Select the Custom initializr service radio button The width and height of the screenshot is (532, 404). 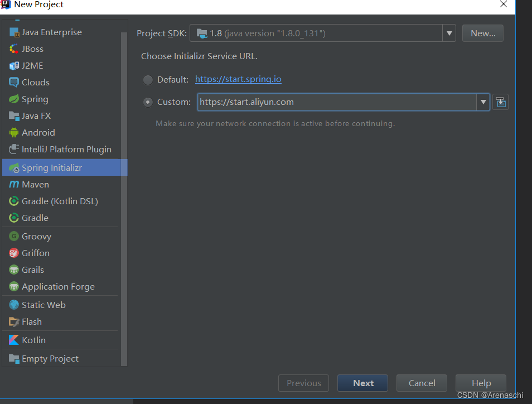(148, 102)
